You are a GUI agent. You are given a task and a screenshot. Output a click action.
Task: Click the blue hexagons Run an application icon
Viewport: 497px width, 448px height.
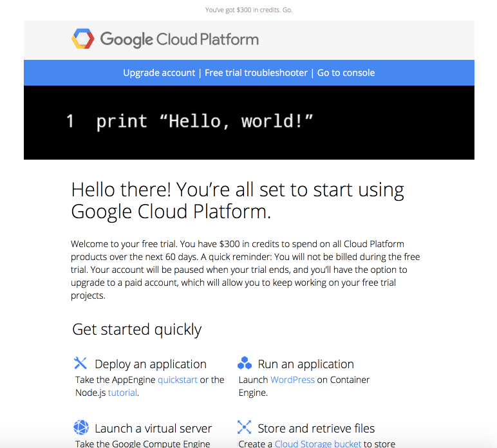(x=245, y=363)
